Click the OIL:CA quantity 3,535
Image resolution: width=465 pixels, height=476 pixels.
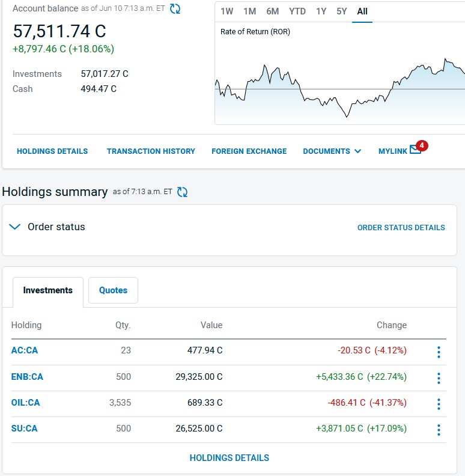(x=120, y=403)
